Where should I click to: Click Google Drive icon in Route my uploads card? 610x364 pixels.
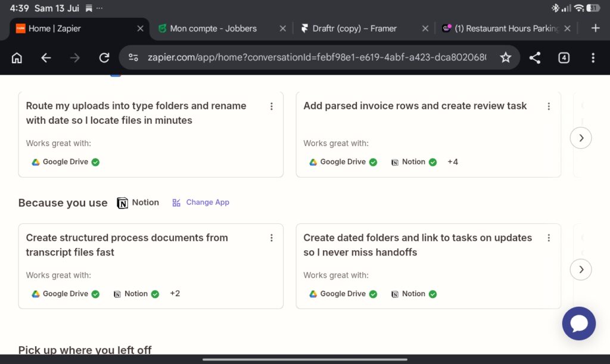(36, 162)
